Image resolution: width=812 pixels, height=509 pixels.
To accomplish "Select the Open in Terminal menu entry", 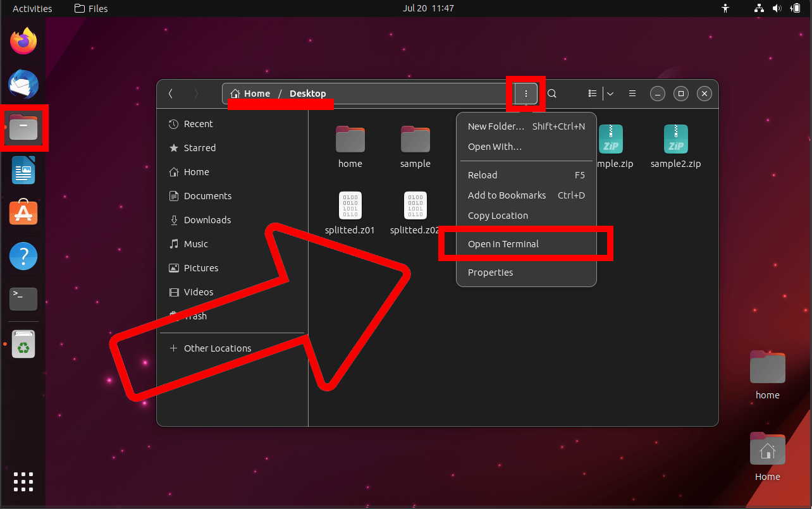I will [x=503, y=243].
